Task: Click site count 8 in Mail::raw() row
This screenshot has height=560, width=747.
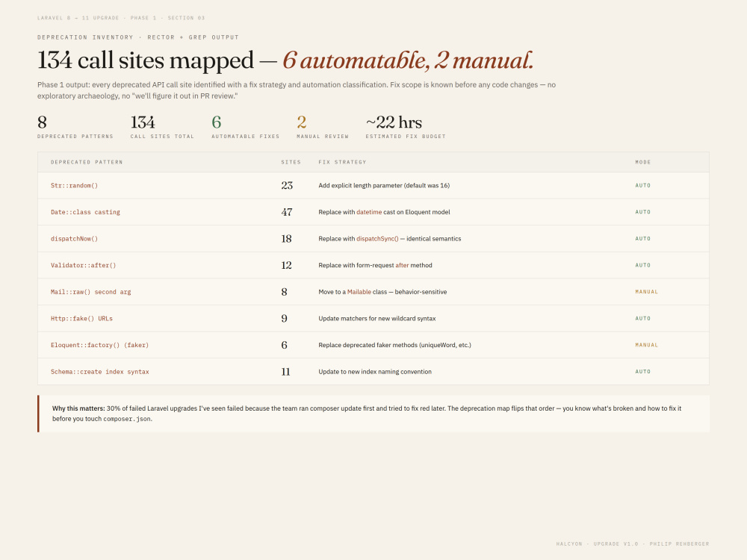Action: pos(284,293)
